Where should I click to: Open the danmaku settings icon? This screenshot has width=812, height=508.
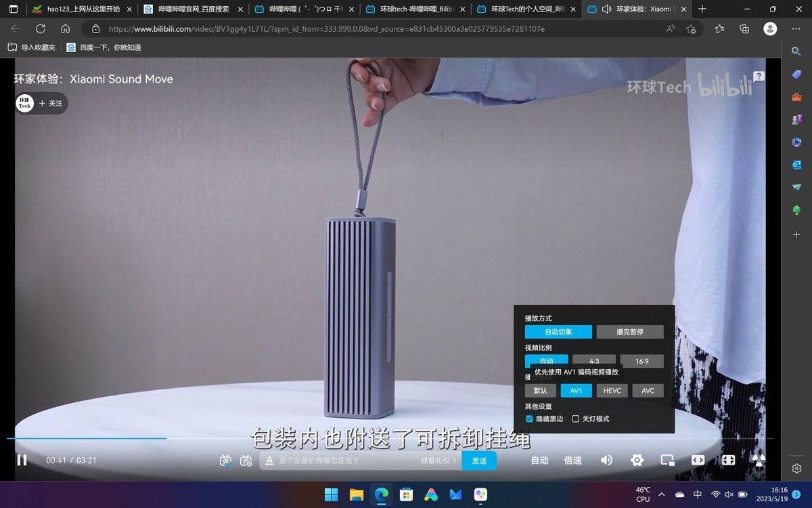(246, 461)
